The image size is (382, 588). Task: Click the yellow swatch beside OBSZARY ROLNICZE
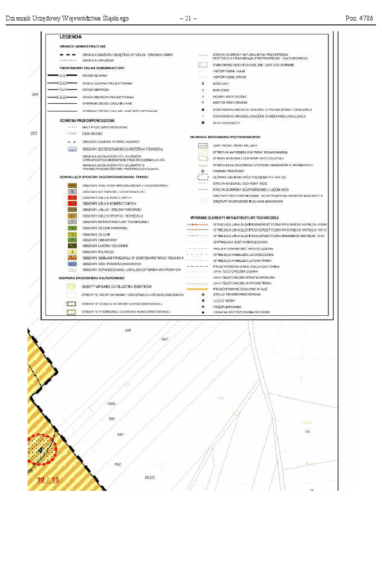(x=72, y=252)
